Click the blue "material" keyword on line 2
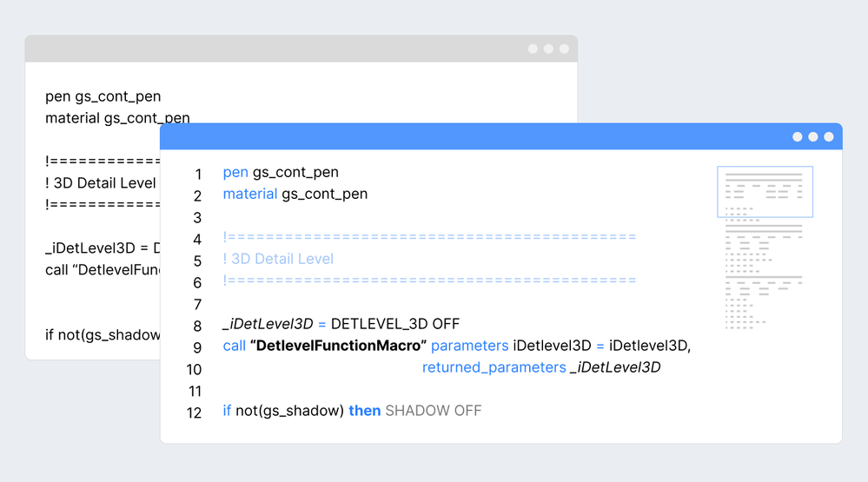 (250, 194)
